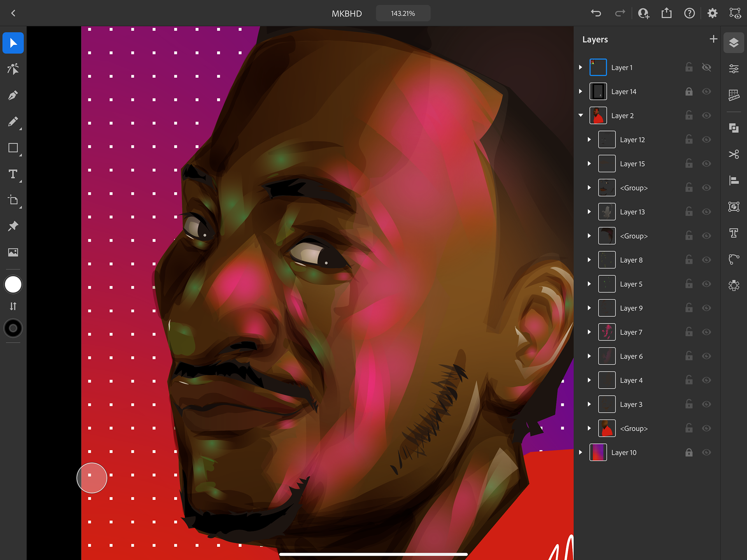Show hidden Layer 1
Viewport: 747px width, 560px height.
707,67
